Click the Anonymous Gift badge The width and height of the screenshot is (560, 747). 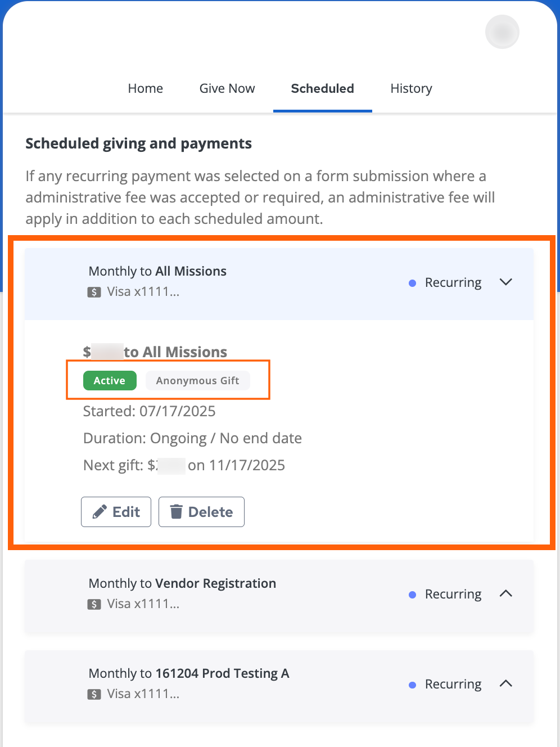coord(197,381)
